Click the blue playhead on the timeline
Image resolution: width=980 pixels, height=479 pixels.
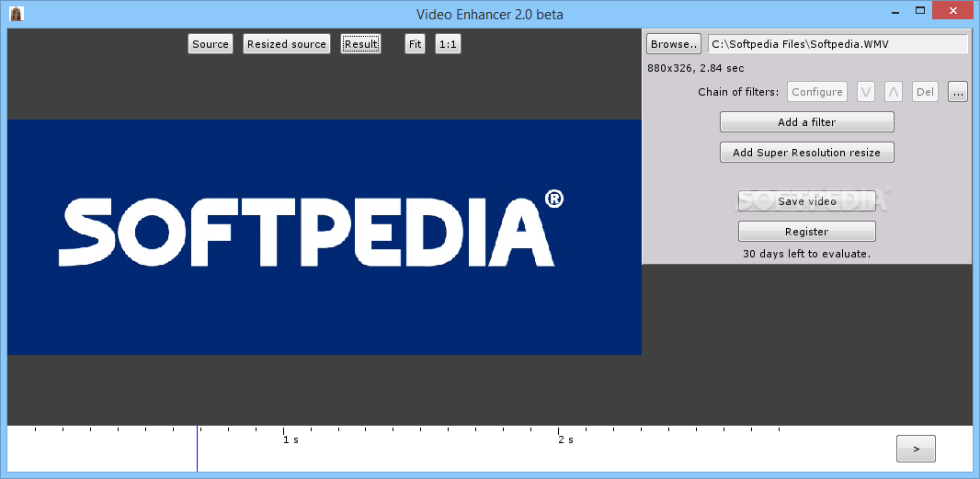click(198, 449)
